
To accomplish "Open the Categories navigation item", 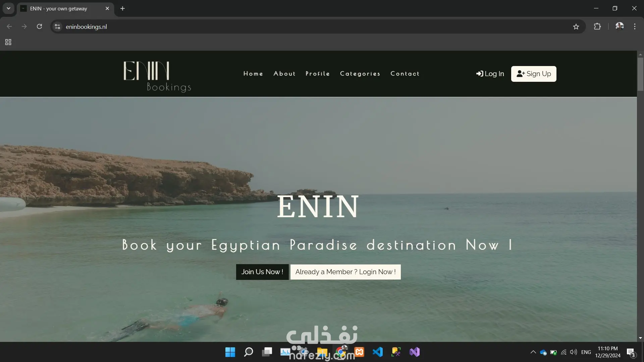I will [360, 74].
